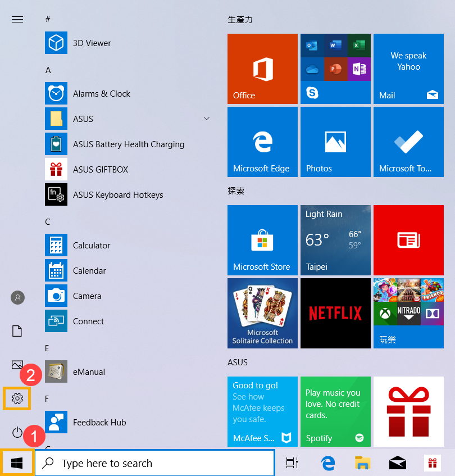
Task: Click the search box in the taskbar
Action: click(x=155, y=463)
